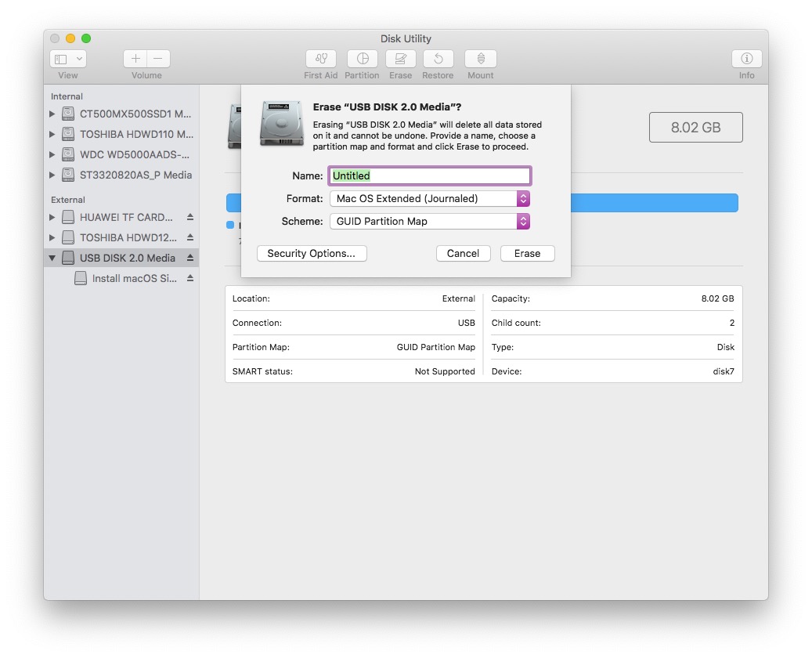Image resolution: width=812 pixels, height=658 pixels.
Task: Click the ST3320820AS_P Media drive icon
Action: [68, 175]
